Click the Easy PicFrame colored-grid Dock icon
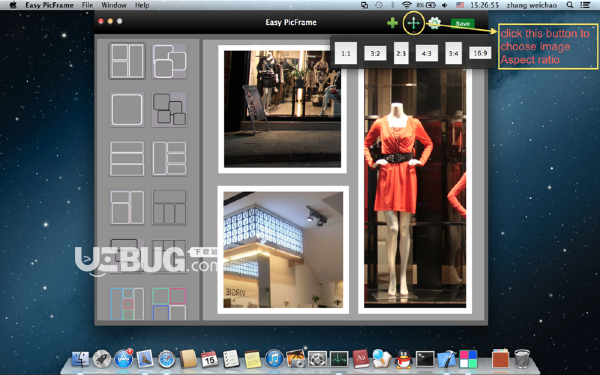 [468, 359]
